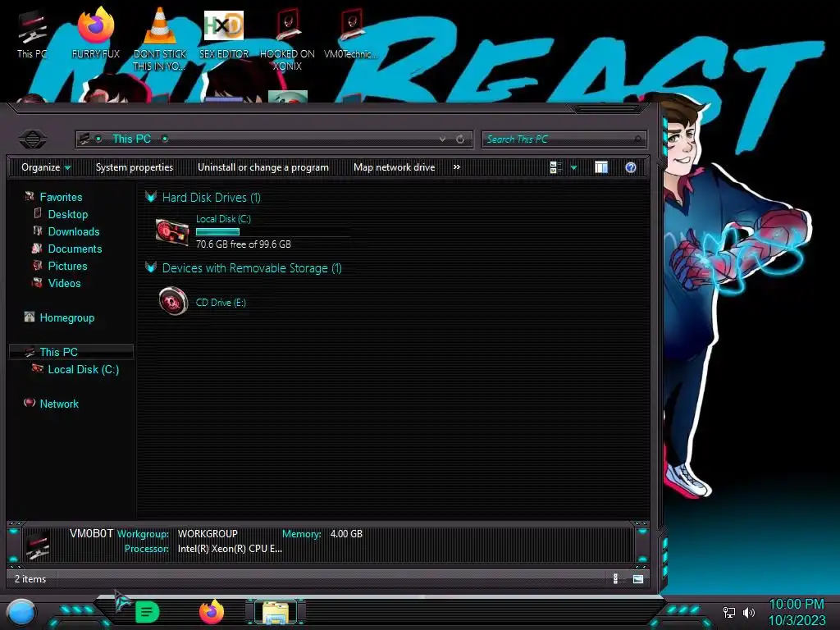
Task: Select Desktop in Favorites
Action: click(x=68, y=214)
